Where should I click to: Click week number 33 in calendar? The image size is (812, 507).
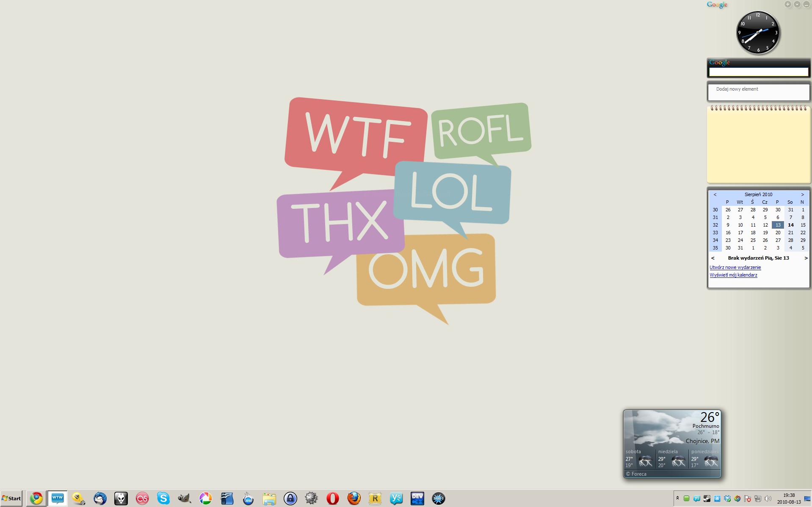(715, 233)
